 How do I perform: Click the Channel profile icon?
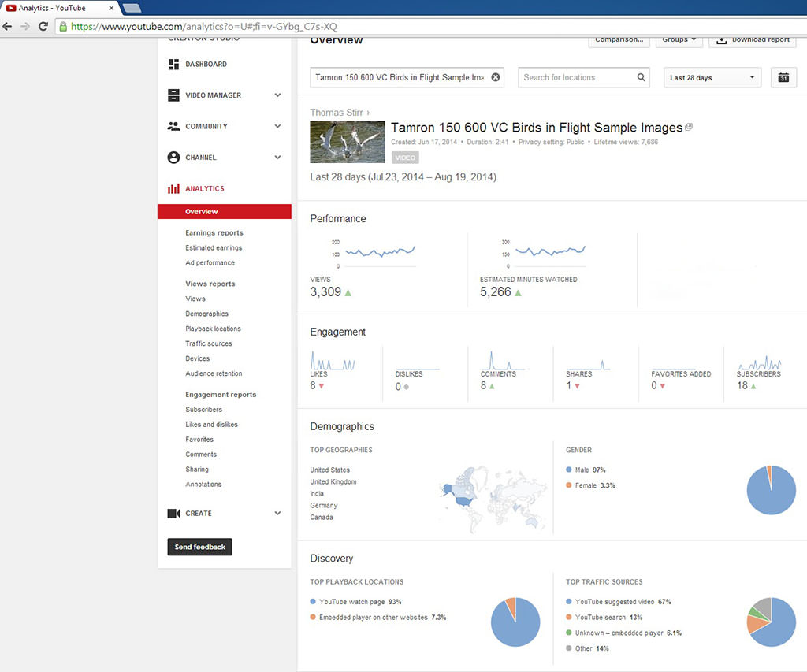(x=173, y=158)
